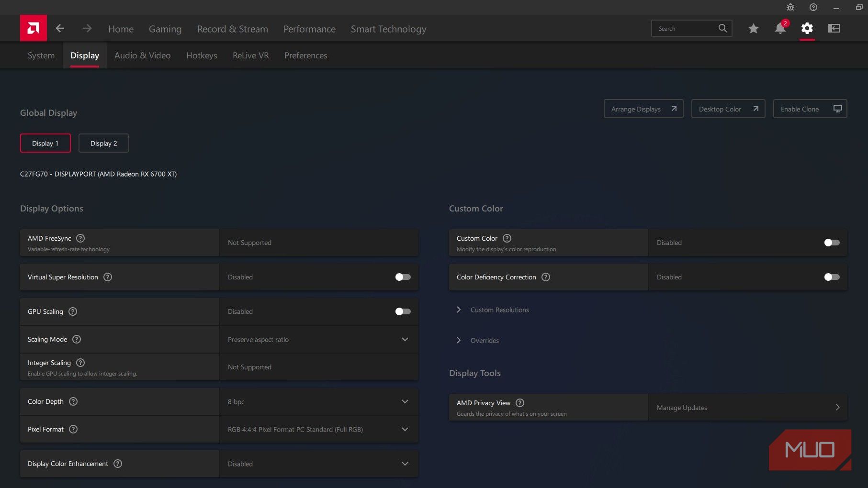Toggle the sidebar panel icon
868x488 pixels.
[x=834, y=28]
